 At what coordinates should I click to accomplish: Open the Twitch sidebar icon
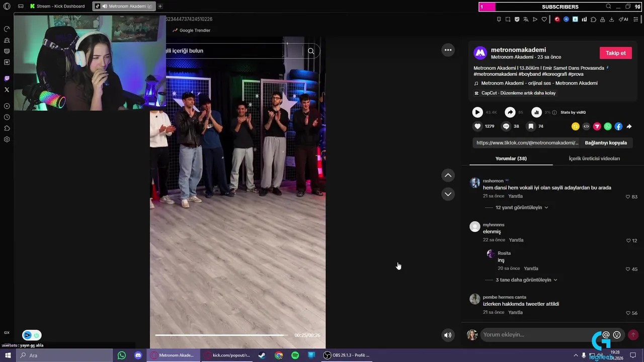point(7,78)
